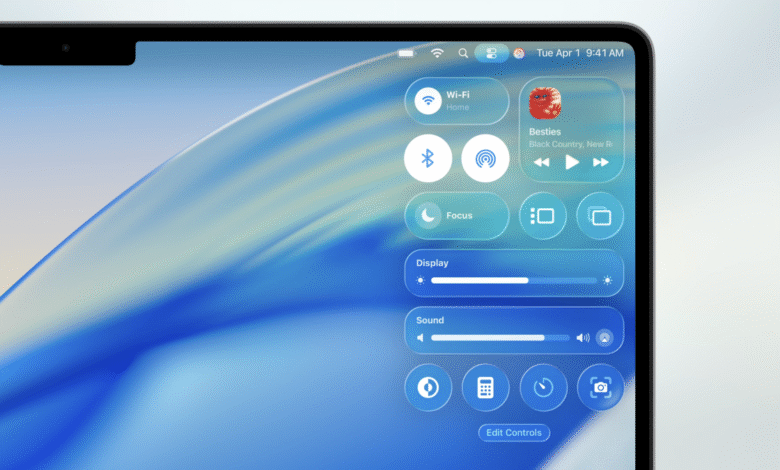Toggle Bluetooth off
The width and height of the screenshot is (780, 470).
(x=428, y=159)
